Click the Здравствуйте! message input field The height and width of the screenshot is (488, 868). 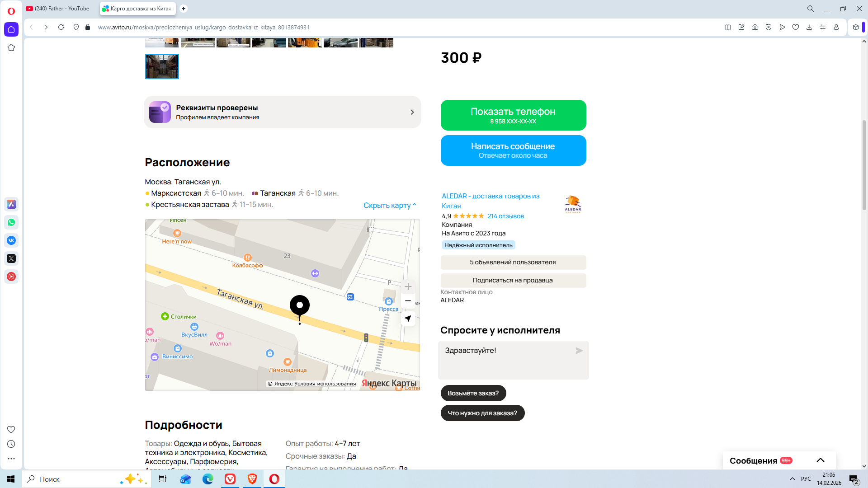click(x=506, y=360)
